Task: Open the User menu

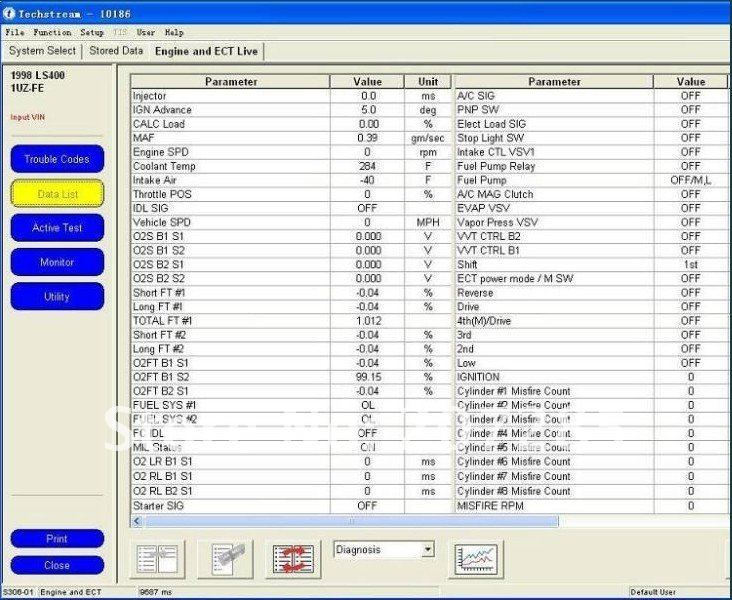Action: [146, 32]
